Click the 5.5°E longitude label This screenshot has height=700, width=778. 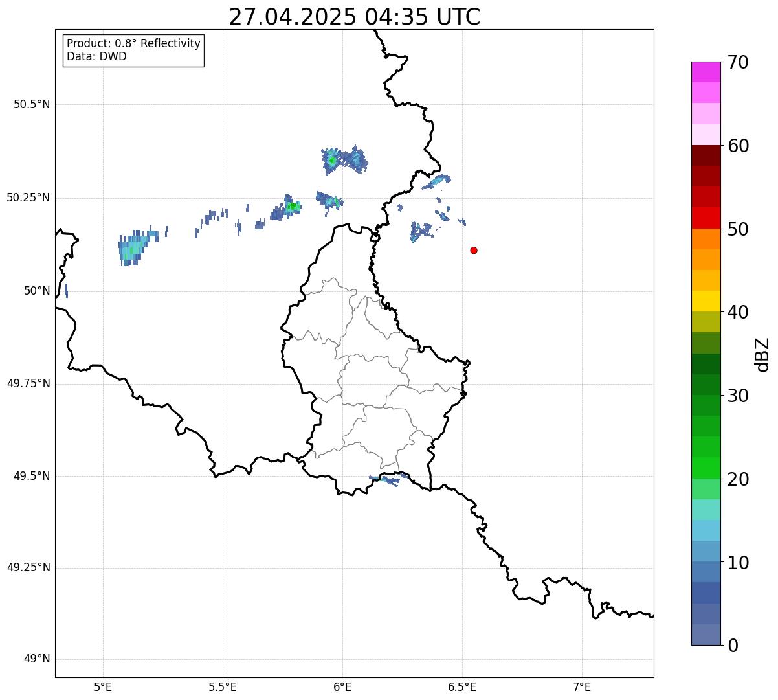click(x=223, y=686)
